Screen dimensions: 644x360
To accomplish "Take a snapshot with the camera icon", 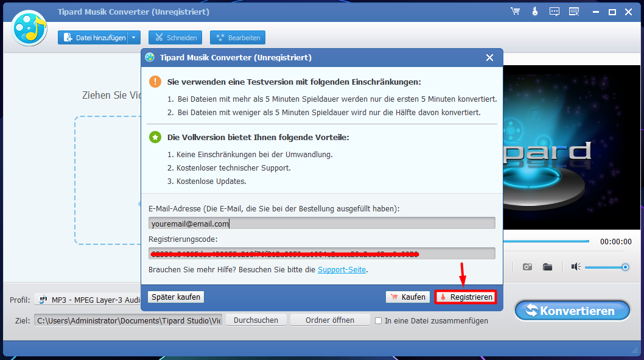I will tap(527, 267).
